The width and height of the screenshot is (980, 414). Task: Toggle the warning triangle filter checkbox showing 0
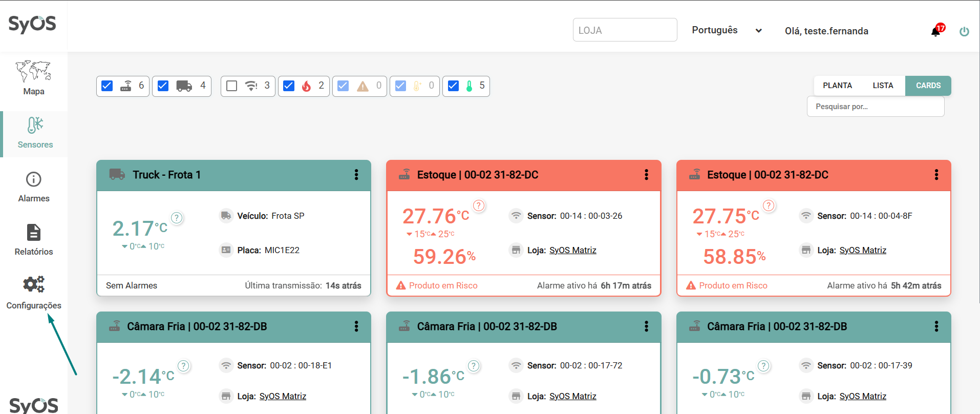tap(343, 86)
